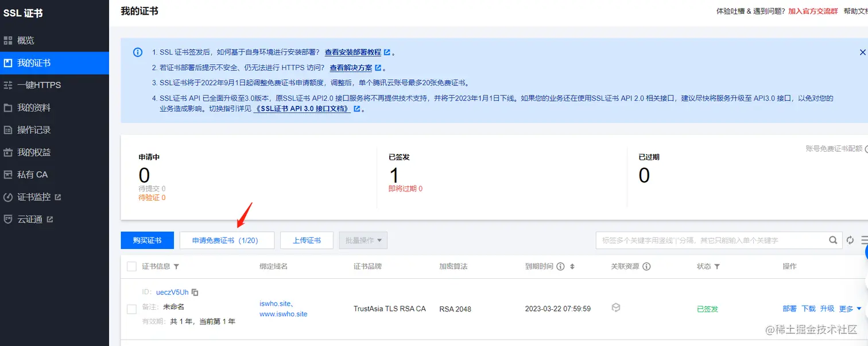Open 查看安装部署教程 link
Screen dimensions: 868x346
point(353,52)
